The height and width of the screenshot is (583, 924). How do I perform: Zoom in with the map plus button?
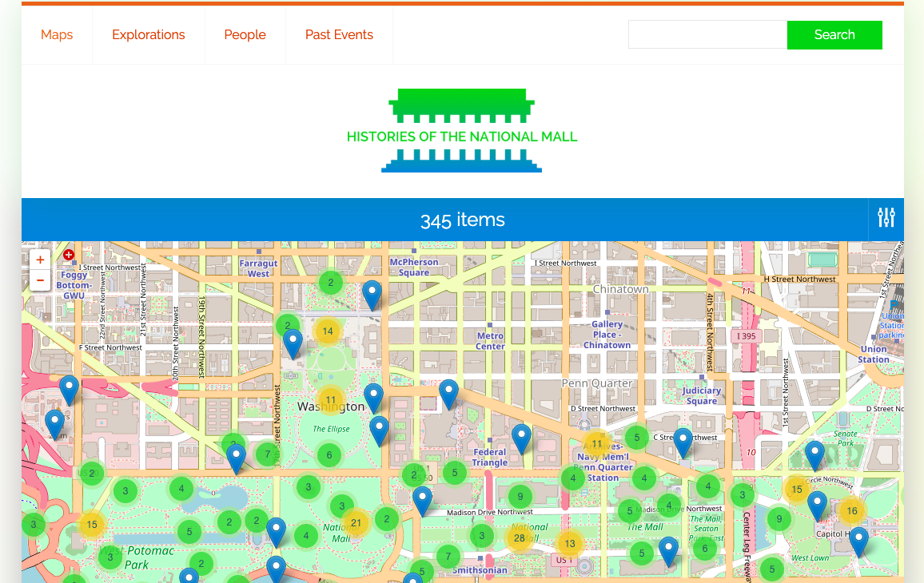point(40,259)
